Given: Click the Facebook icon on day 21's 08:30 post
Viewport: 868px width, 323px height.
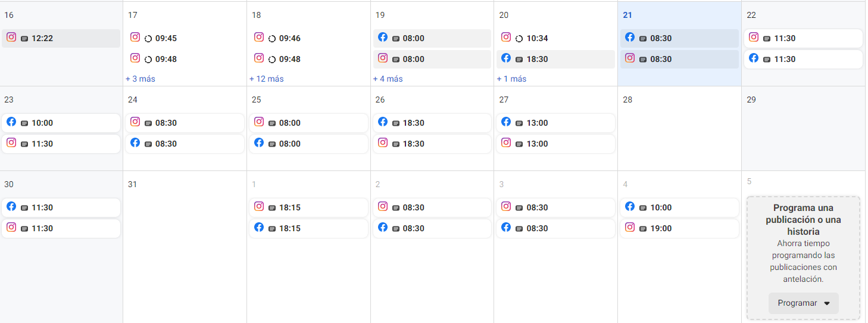Looking at the screenshot, I should tap(630, 37).
